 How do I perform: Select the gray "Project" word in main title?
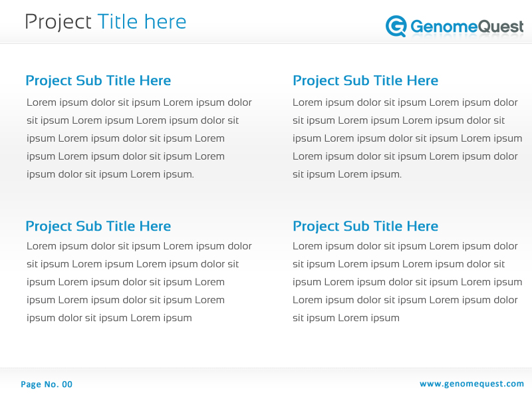[x=58, y=22]
